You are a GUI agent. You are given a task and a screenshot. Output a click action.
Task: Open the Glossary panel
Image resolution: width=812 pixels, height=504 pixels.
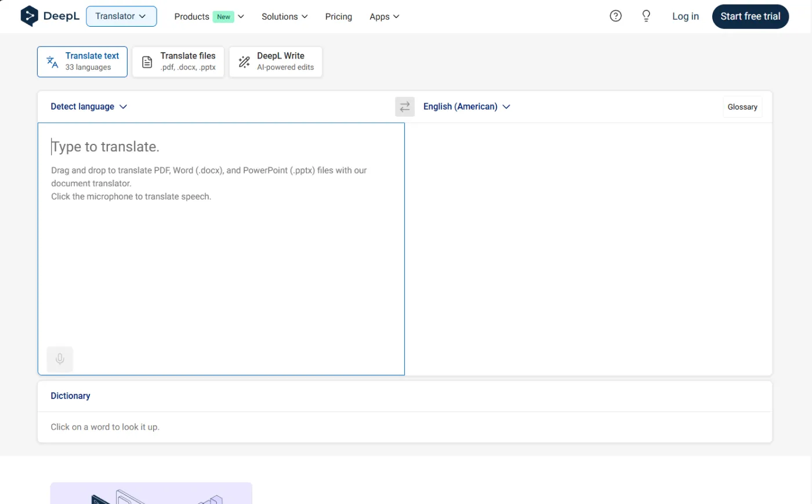tap(742, 106)
